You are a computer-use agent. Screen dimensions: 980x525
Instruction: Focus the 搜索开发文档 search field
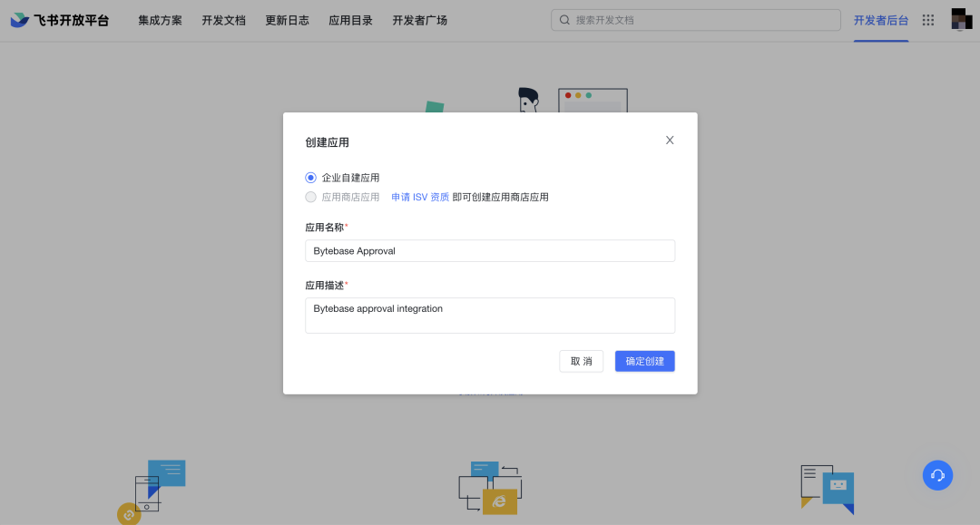pos(696,20)
